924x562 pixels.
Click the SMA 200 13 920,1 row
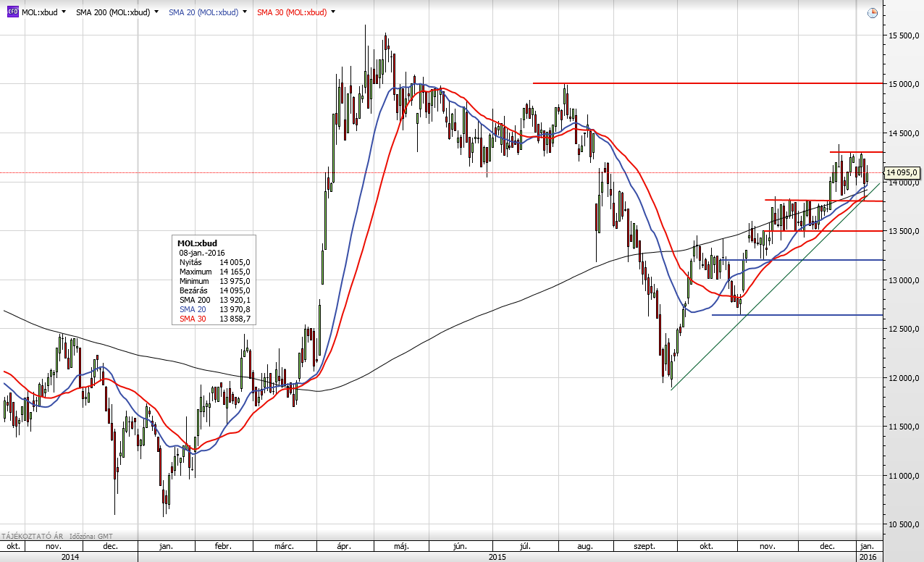(214, 300)
